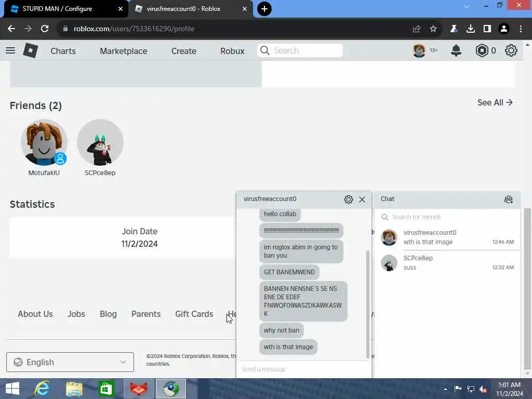Open the browser three-dot menu
The height and width of the screenshot is (399, 532).
tap(521, 29)
